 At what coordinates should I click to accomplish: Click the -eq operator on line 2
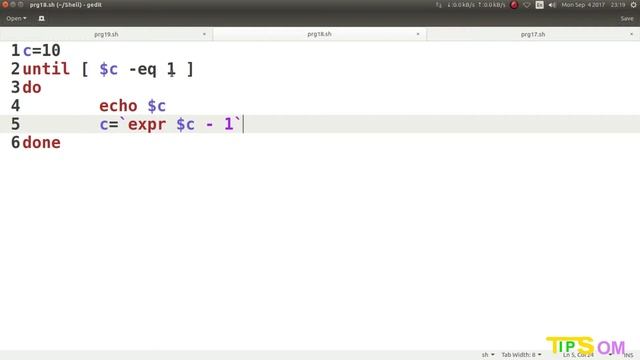pos(142,69)
